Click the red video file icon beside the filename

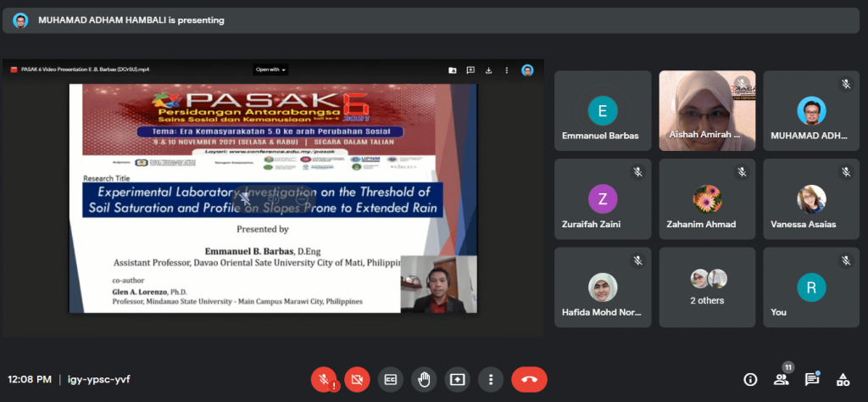click(14, 70)
